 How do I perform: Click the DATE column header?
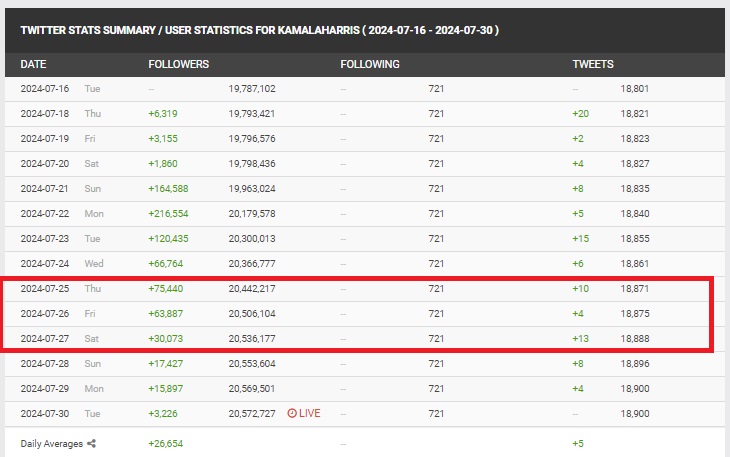pos(33,64)
